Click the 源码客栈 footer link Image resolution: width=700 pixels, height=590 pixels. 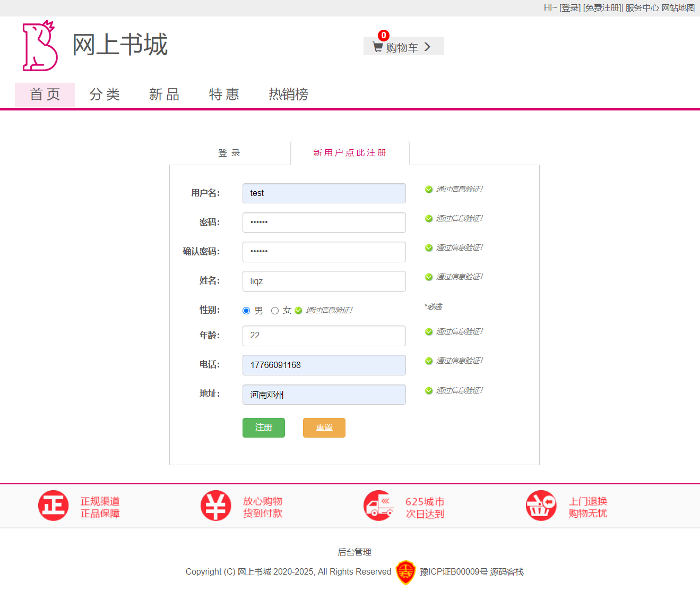click(x=507, y=572)
